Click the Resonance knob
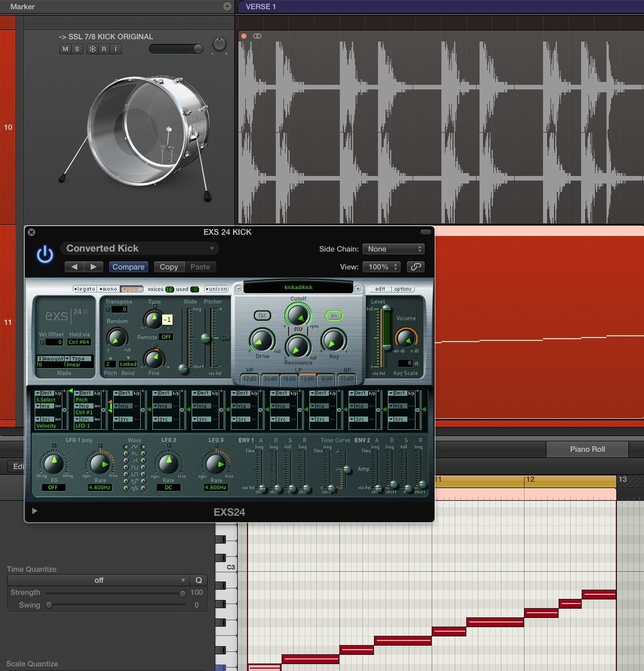This screenshot has height=671, width=644. [x=298, y=347]
